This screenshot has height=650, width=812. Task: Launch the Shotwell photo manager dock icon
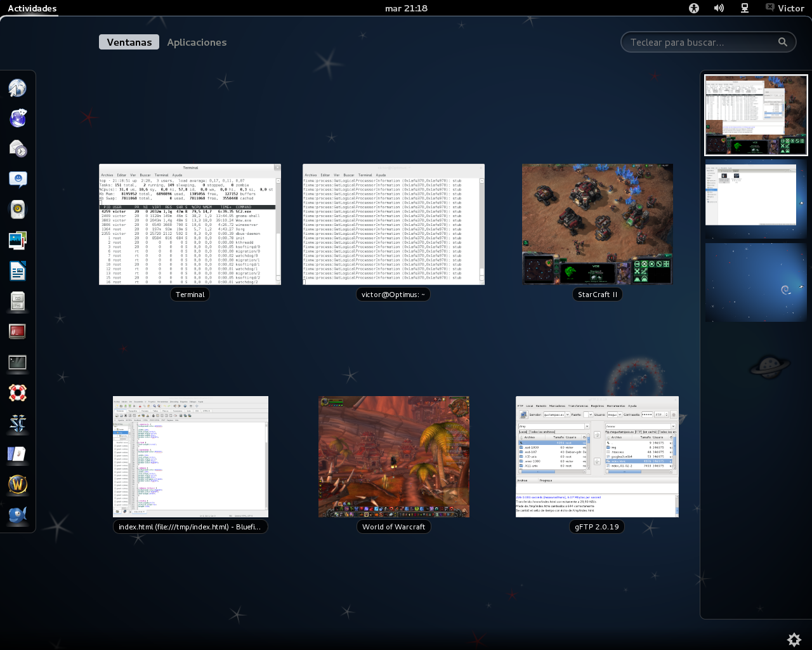point(18,240)
